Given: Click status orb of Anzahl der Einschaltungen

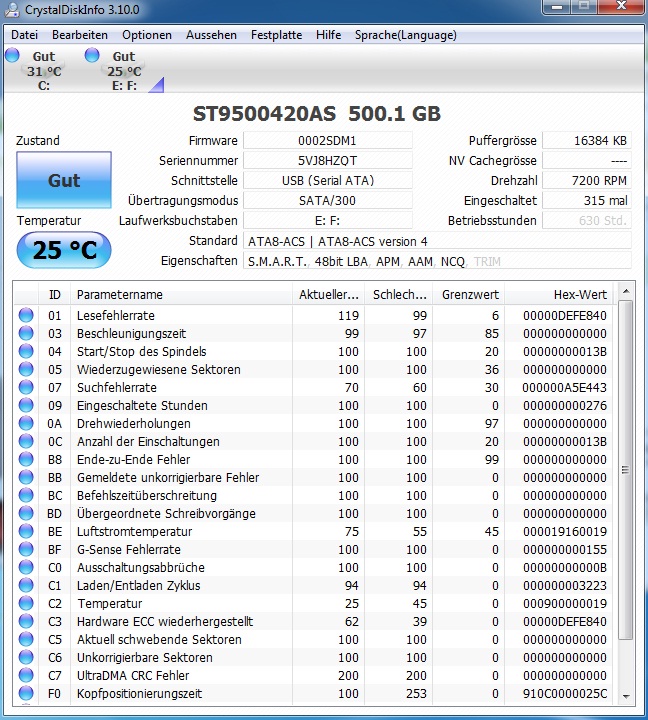Looking at the screenshot, I should click(x=26, y=441).
